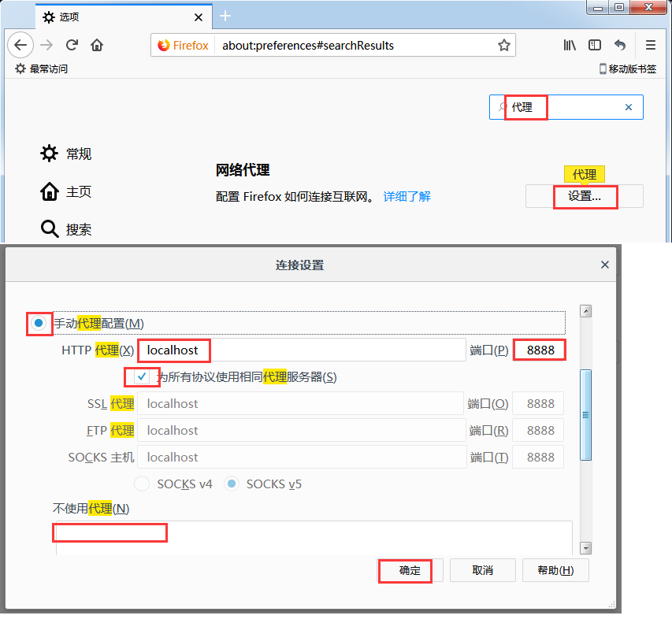
Task: Click the browser Back arrow button
Action: tap(20, 45)
